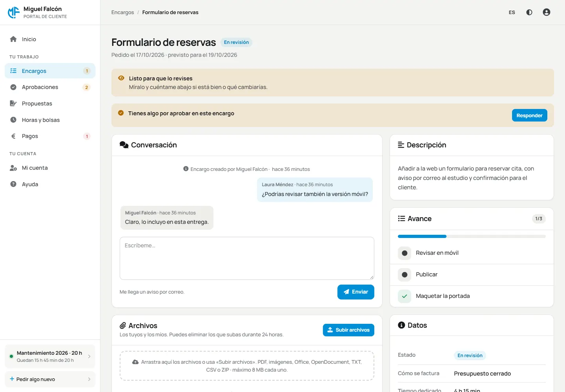565x392 pixels.
Task: Click the checkmark icon in approval banner
Action: point(121,113)
